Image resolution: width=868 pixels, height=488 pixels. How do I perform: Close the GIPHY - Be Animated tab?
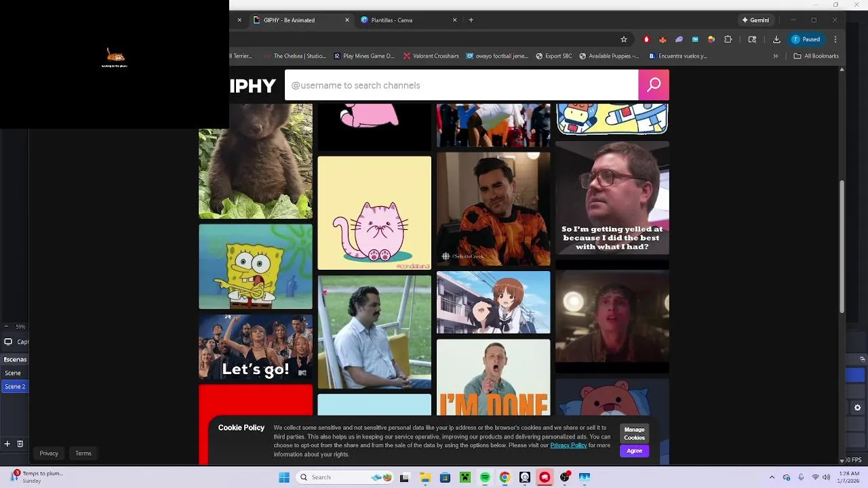[347, 20]
